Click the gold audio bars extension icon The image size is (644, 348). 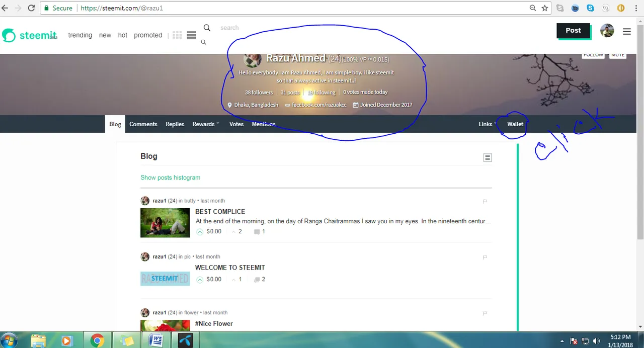[621, 8]
